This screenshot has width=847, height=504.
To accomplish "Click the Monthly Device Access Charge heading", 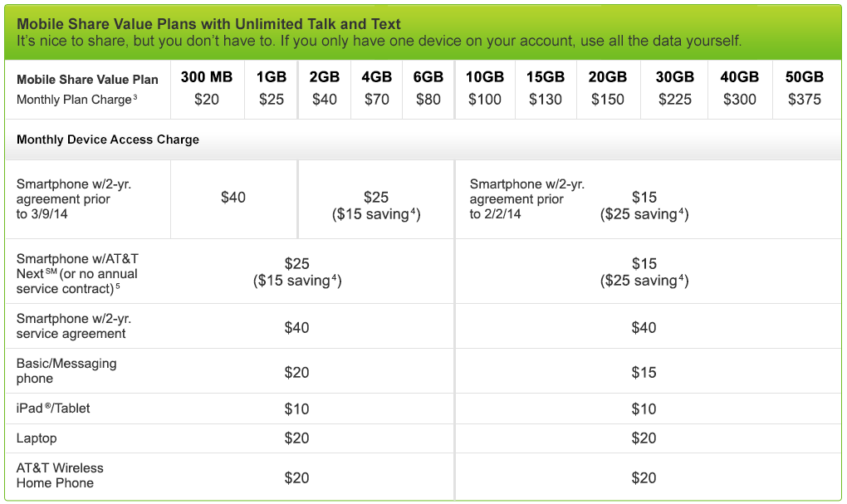I will click(x=108, y=139).
